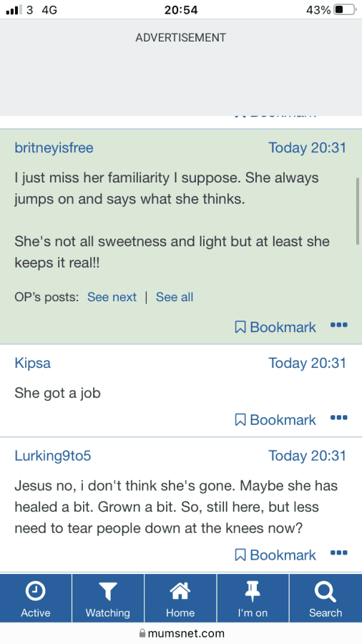Viewport: 362px width, 644px height.
Task: Tap the Search magnifier icon
Action: (x=325, y=592)
